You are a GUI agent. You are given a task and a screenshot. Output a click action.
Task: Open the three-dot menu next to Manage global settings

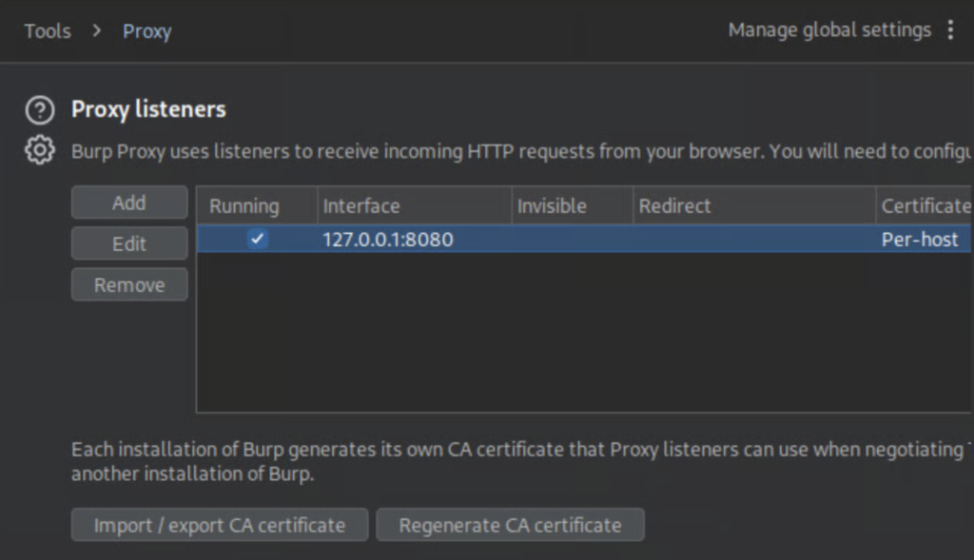pyautogui.click(x=951, y=29)
